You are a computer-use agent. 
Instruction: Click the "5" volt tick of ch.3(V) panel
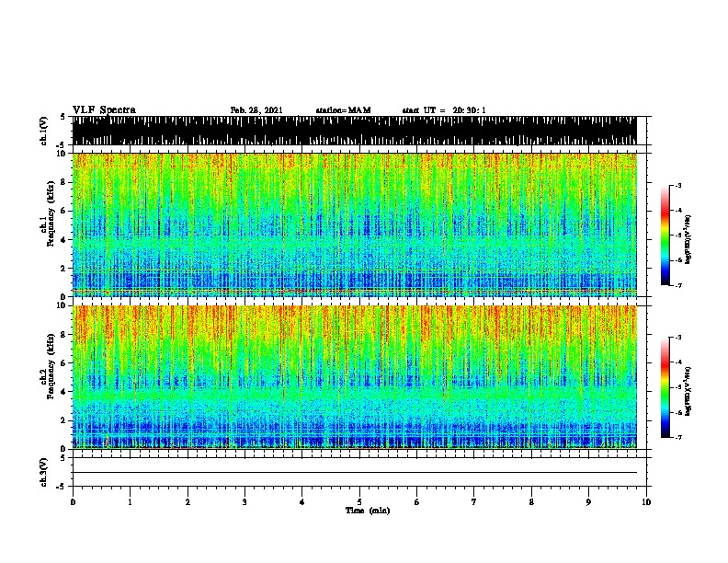[x=63, y=457]
